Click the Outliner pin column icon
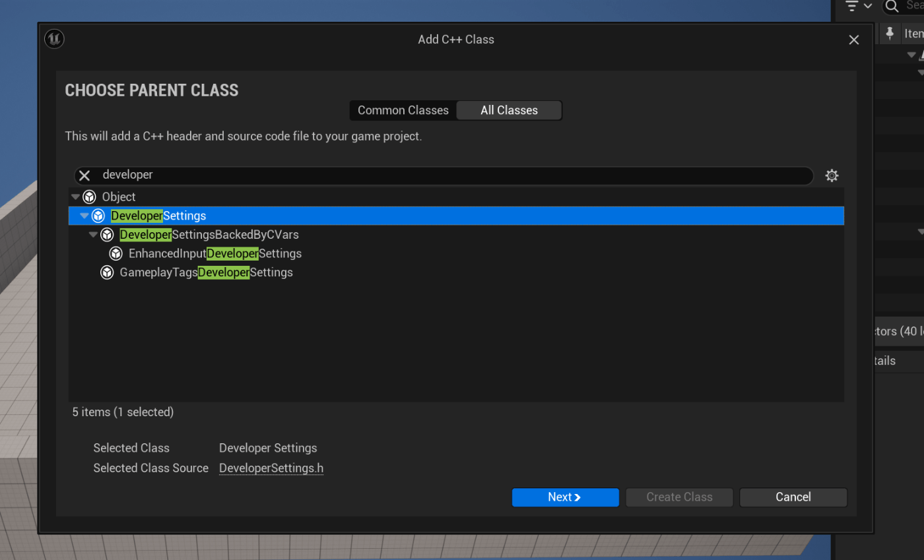Image resolution: width=924 pixels, height=560 pixels. [x=890, y=33]
